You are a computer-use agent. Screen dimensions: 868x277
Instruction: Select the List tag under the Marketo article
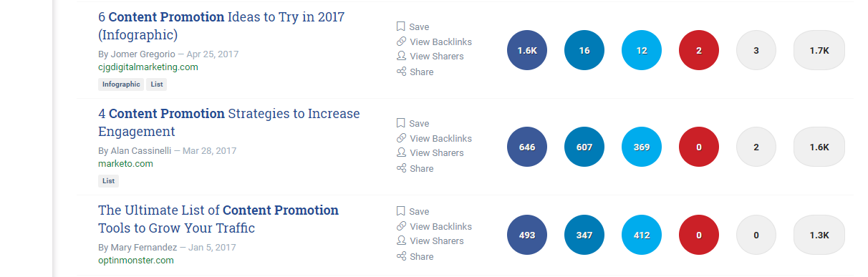[108, 181]
